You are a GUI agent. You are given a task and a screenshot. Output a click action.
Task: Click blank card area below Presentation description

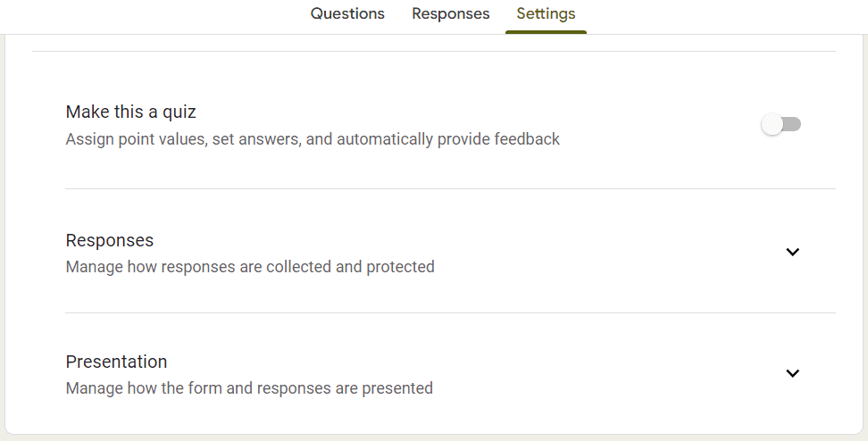click(434, 415)
